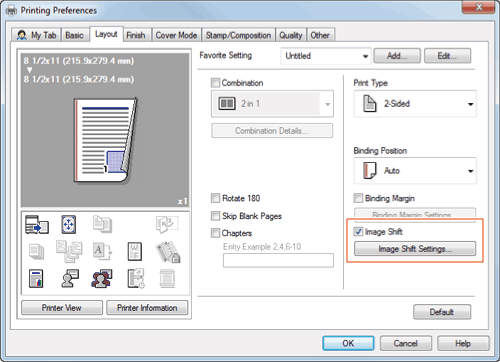Viewport: 500px width, 362px height.
Task: Click the printer-to-paper output icon
Action: [x=37, y=224]
